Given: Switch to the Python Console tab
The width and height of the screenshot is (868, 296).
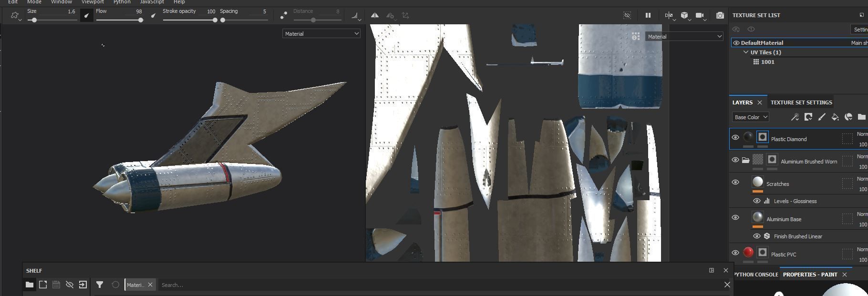Looking at the screenshot, I should [756, 275].
